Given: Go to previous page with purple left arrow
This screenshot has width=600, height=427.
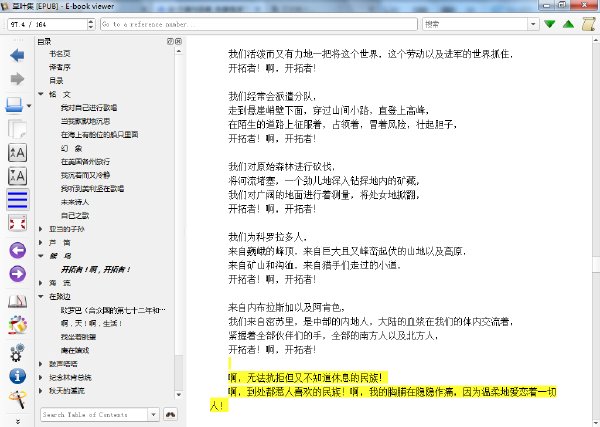Looking at the screenshot, I should pyautogui.click(x=17, y=251).
